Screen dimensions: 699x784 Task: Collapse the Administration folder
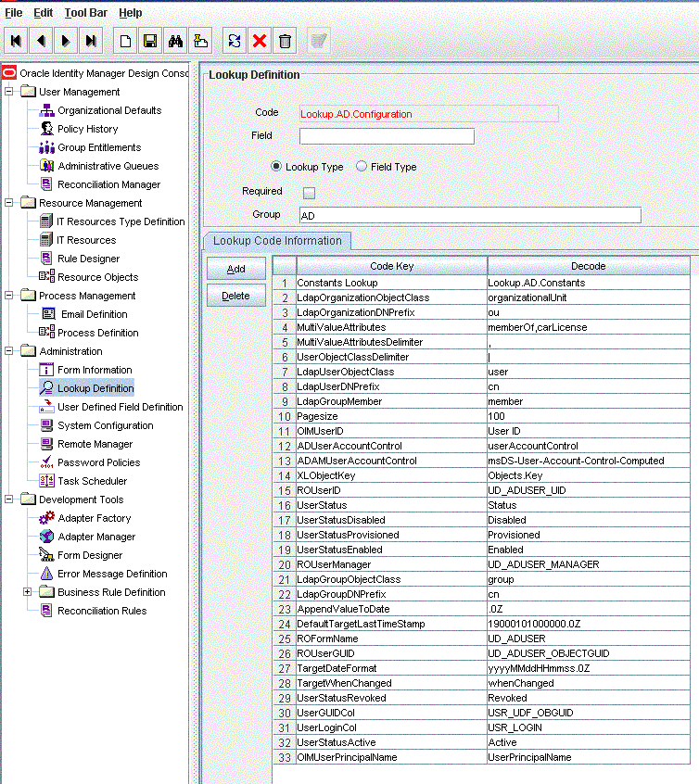9,351
